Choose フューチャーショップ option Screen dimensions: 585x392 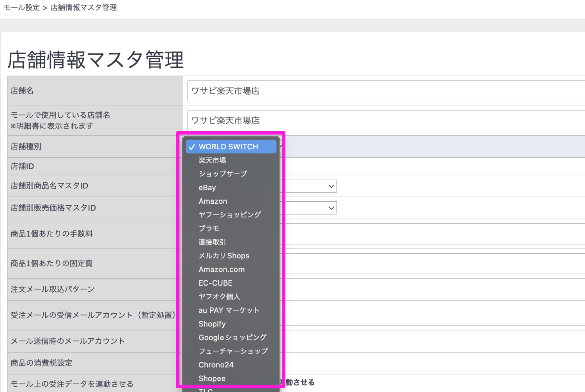coord(231,351)
